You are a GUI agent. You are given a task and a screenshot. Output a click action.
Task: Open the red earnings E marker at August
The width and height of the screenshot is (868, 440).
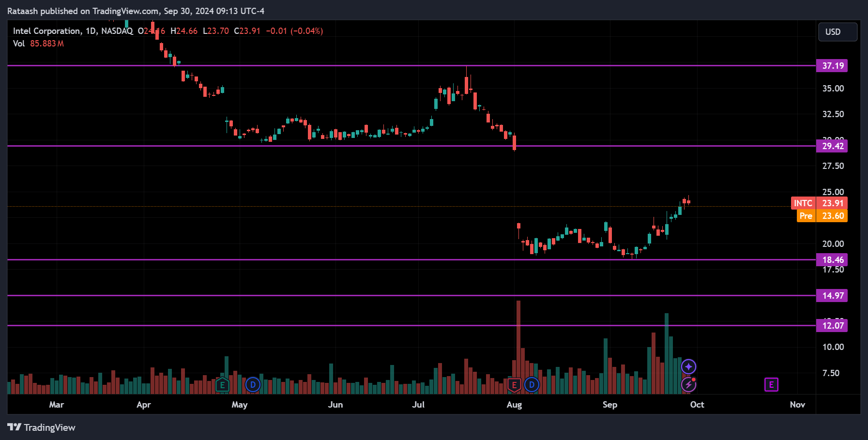pyautogui.click(x=514, y=385)
